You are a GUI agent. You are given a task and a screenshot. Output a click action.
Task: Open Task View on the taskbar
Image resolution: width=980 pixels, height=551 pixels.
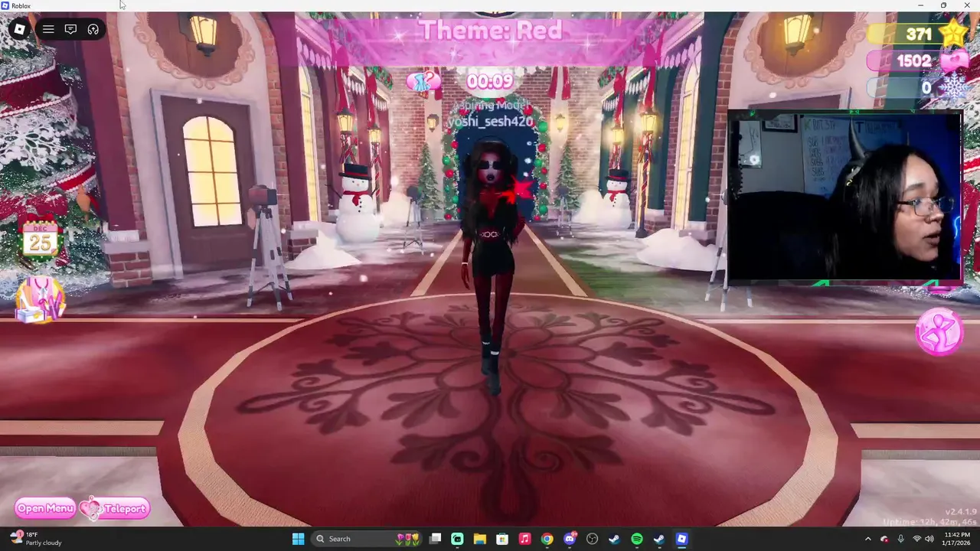pyautogui.click(x=435, y=539)
